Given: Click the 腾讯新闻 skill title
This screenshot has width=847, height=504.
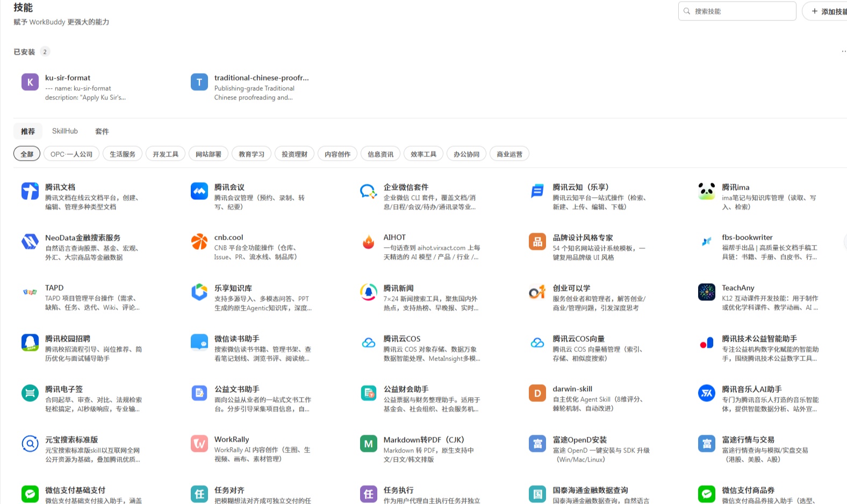Looking at the screenshot, I should tap(398, 288).
